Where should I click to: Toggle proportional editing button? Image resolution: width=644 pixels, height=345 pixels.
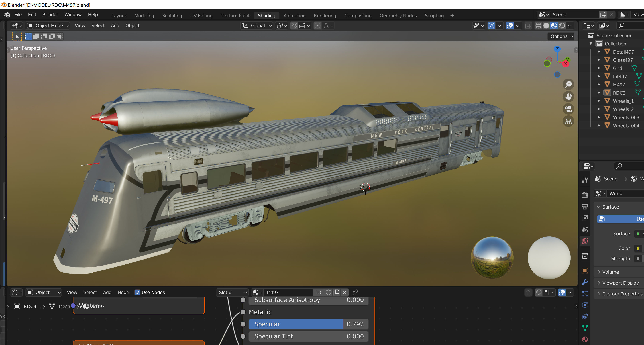click(x=317, y=26)
